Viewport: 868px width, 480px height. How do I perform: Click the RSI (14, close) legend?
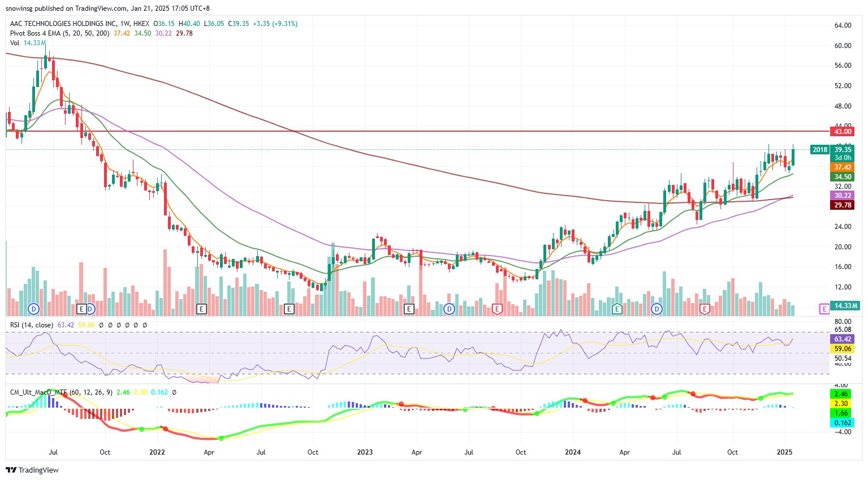tap(32, 325)
